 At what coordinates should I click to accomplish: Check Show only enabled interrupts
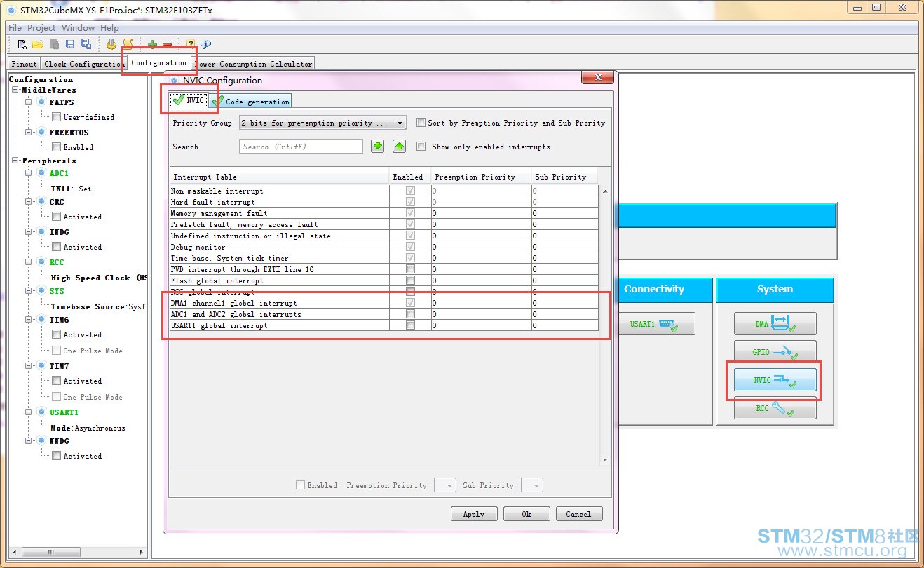(x=421, y=147)
